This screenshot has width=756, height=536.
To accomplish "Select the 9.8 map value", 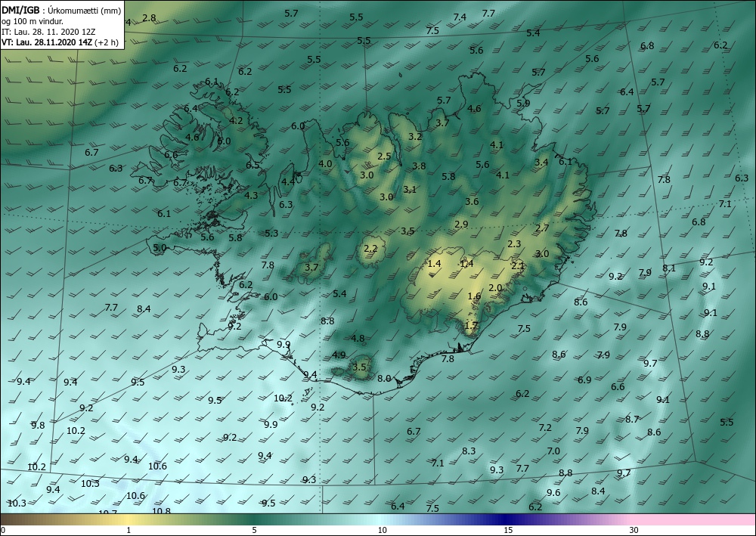I will (38, 426).
